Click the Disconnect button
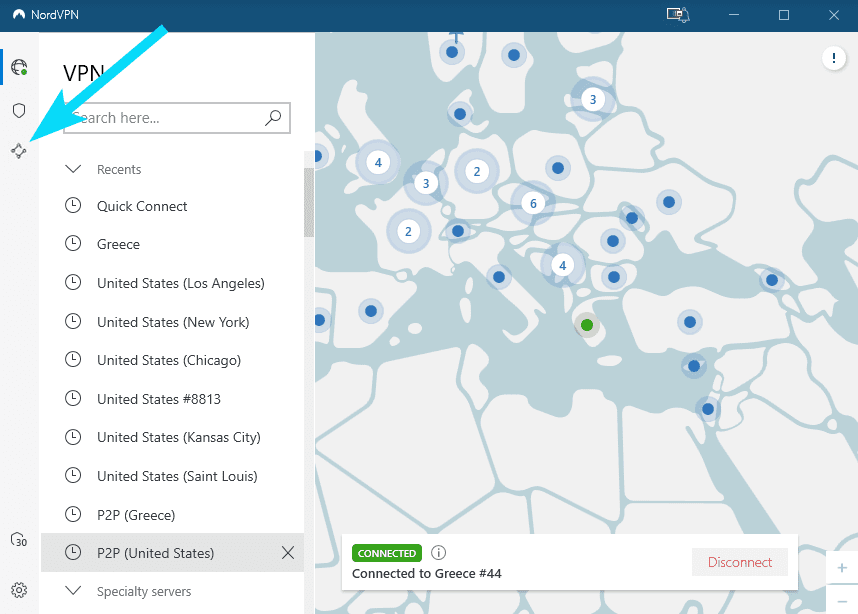The image size is (858, 614). point(740,562)
